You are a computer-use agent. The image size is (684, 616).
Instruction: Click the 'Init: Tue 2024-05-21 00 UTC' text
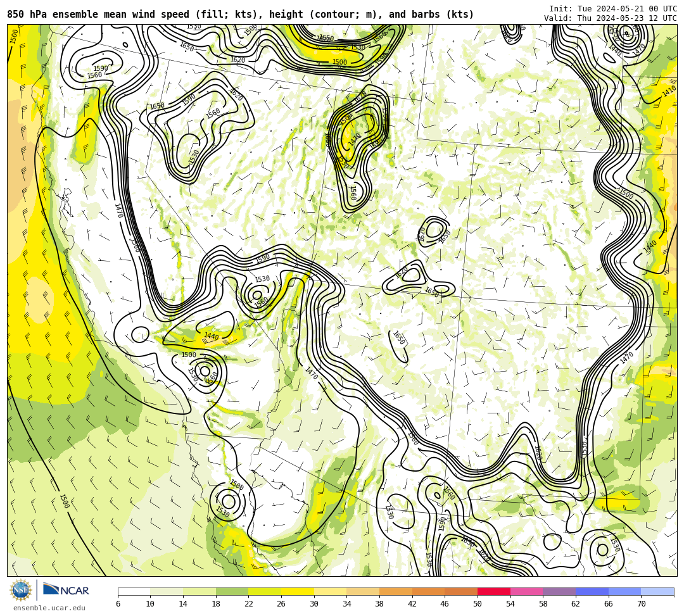tap(613, 9)
